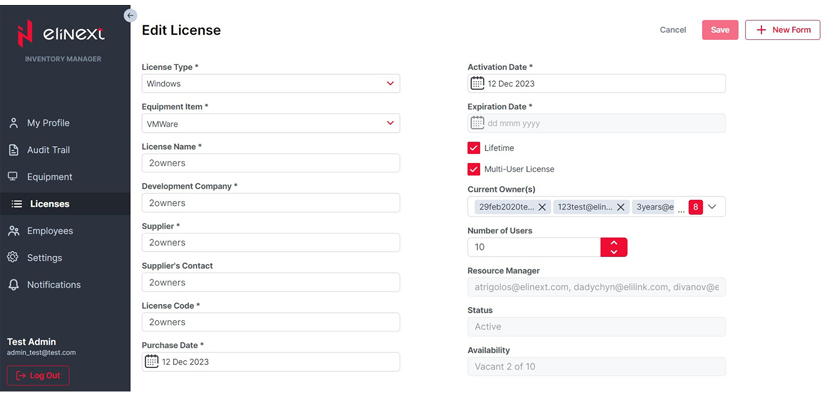Uncheck the Lifetime checkbox
The height and width of the screenshot is (396, 834).
(473, 148)
